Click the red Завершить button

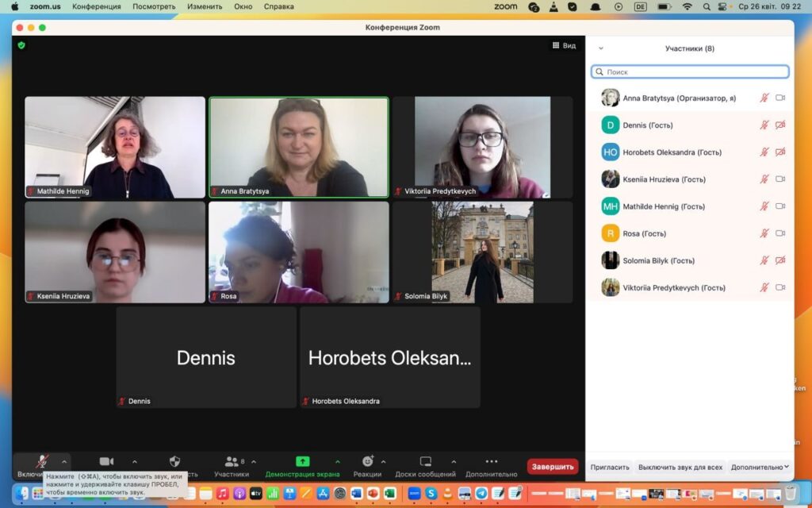tap(552, 467)
